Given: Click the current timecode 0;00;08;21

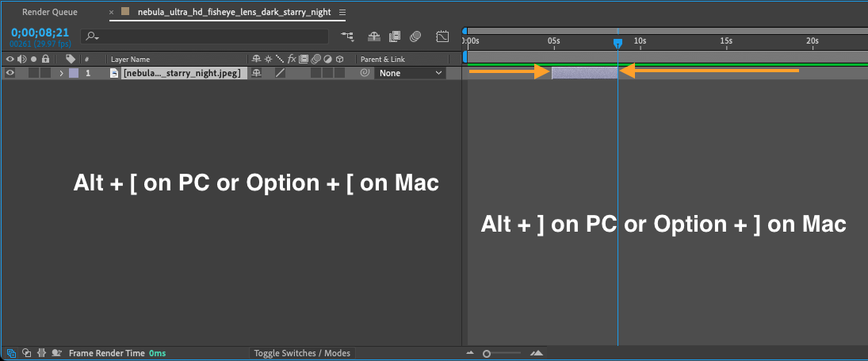Looking at the screenshot, I should point(40,32).
